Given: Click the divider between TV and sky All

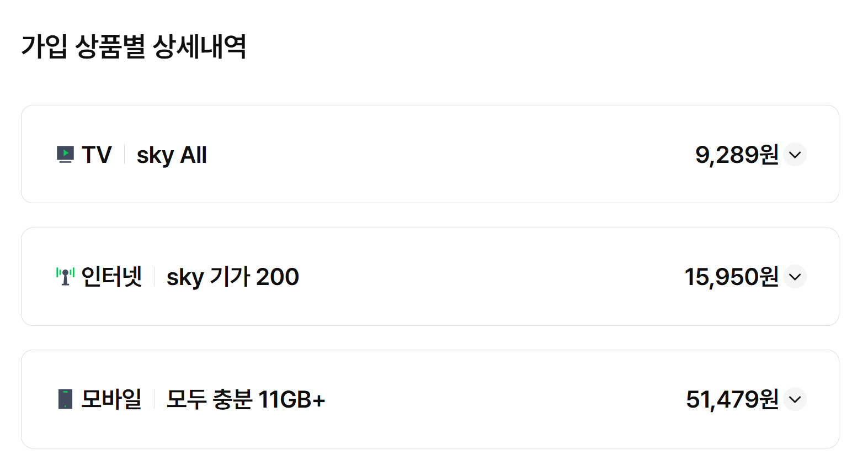Looking at the screenshot, I should pyautogui.click(x=125, y=155).
